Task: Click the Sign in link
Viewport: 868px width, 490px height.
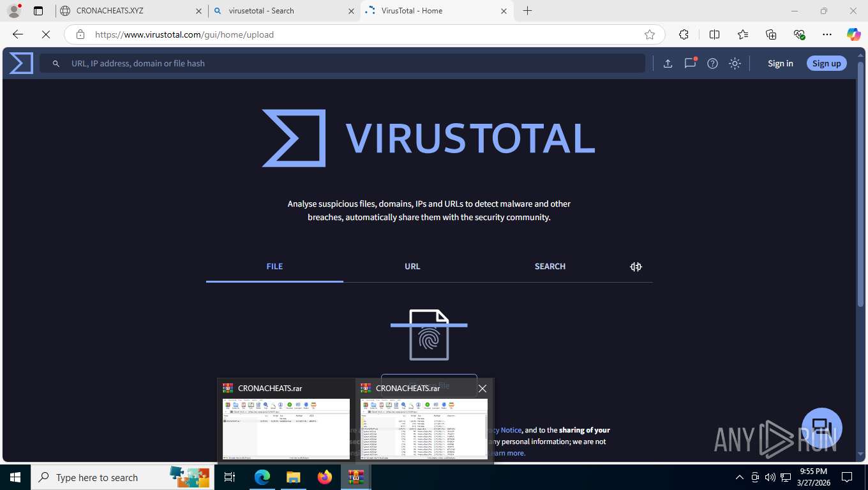Action: [781, 63]
